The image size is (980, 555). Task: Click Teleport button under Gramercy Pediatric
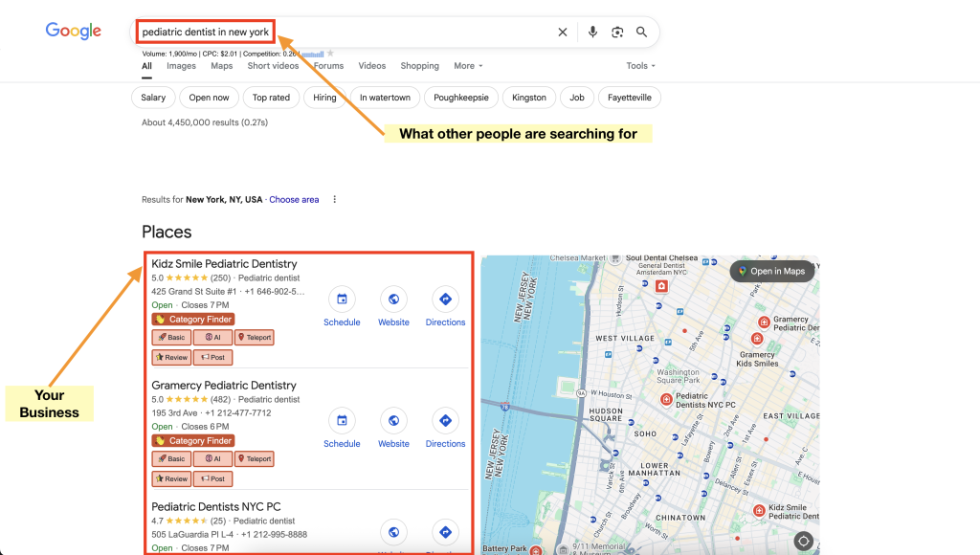click(x=255, y=458)
